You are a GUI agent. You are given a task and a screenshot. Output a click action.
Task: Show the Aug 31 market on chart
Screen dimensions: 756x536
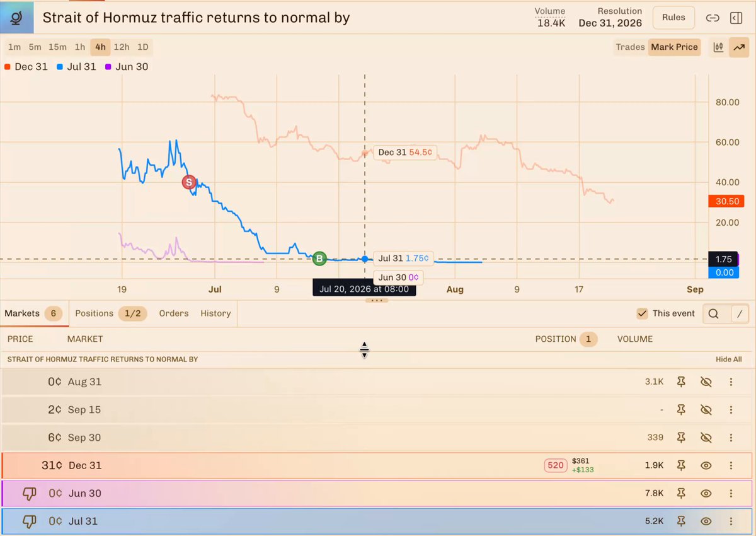706,382
